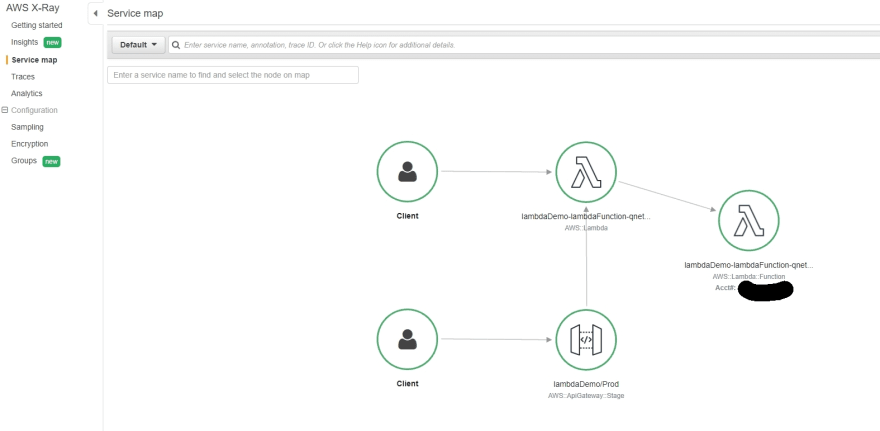Open Getting started page

[x=36, y=25]
